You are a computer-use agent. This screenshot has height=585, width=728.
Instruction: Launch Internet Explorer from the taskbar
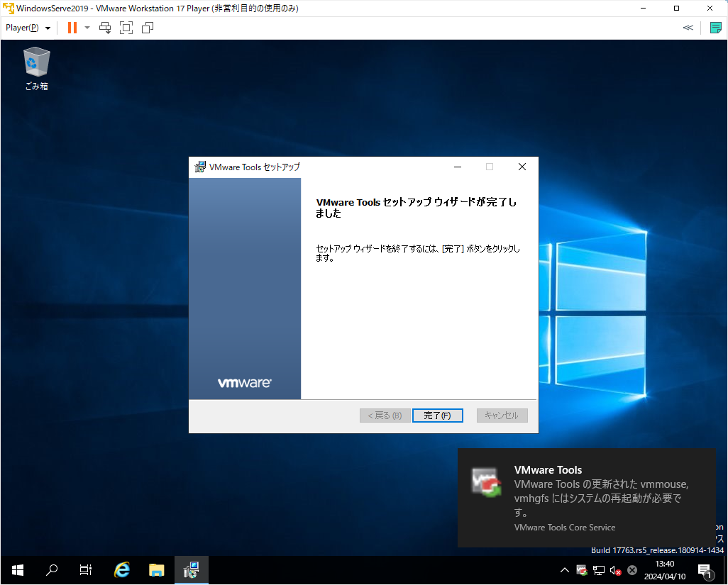click(122, 570)
